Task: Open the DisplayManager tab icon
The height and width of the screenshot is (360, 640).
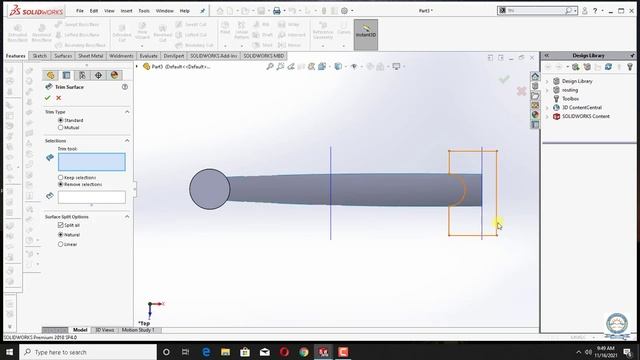Action: coord(114,75)
